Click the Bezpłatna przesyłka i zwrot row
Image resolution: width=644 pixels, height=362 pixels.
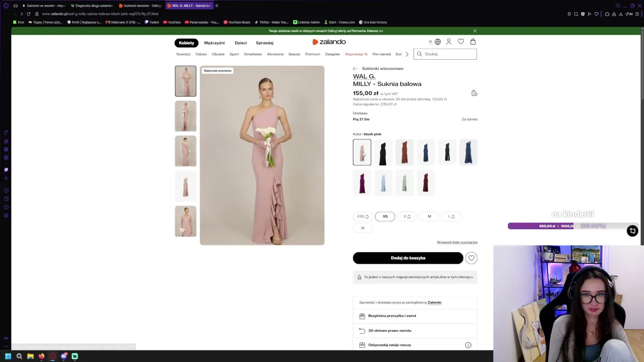click(x=415, y=316)
